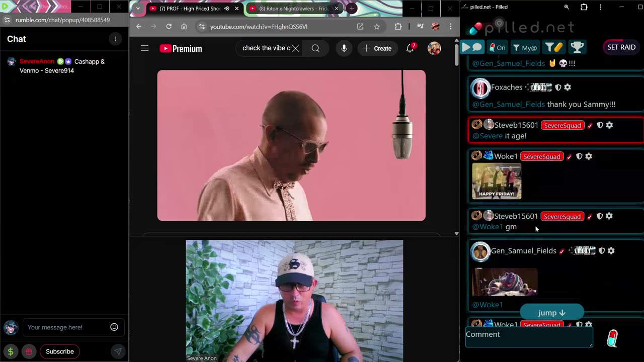The height and width of the screenshot is (362, 644).
Task: Open zoom magnifier in pilled.net title bar
Action: [x=567, y=7]
